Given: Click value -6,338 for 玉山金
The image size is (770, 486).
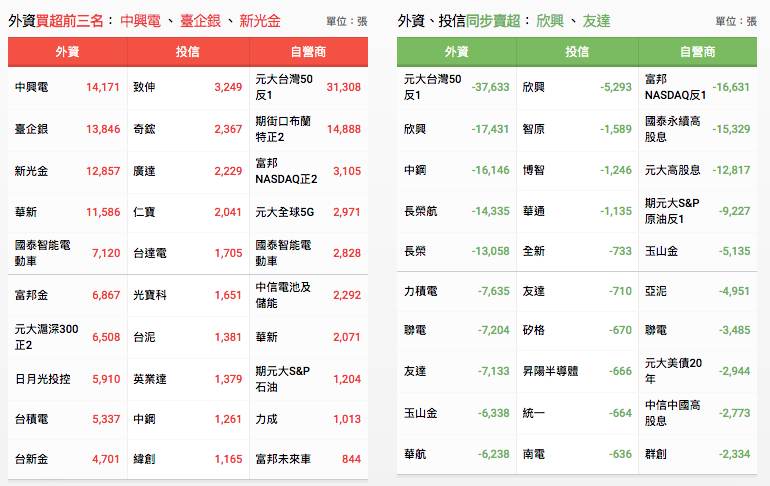Looking at the screenshot, I should coord(494,413).
